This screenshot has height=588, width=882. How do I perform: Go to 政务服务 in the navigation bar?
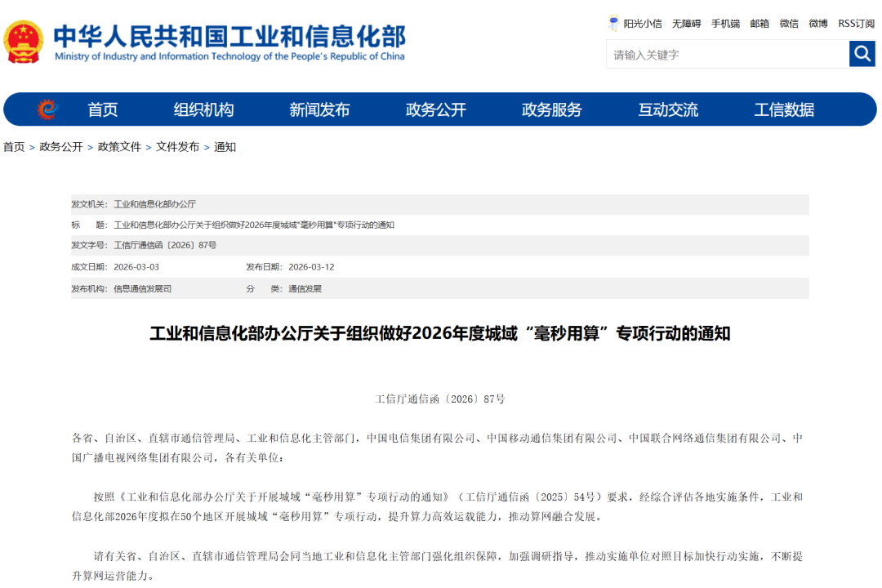[552, 109]
